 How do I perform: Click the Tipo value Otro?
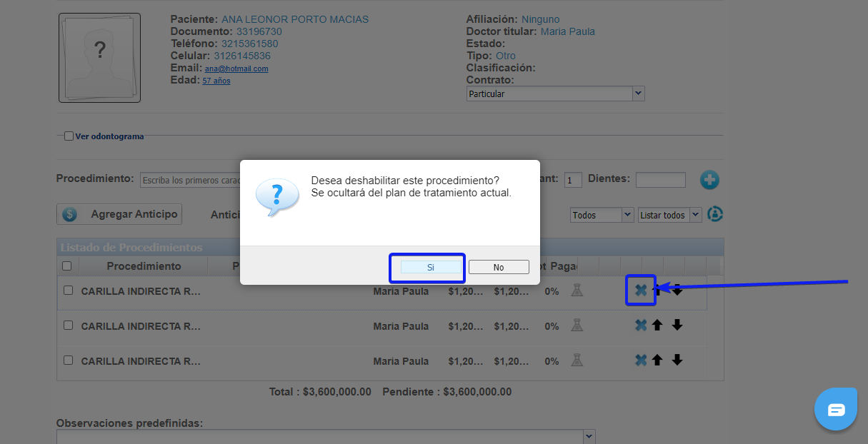(506, 56)
